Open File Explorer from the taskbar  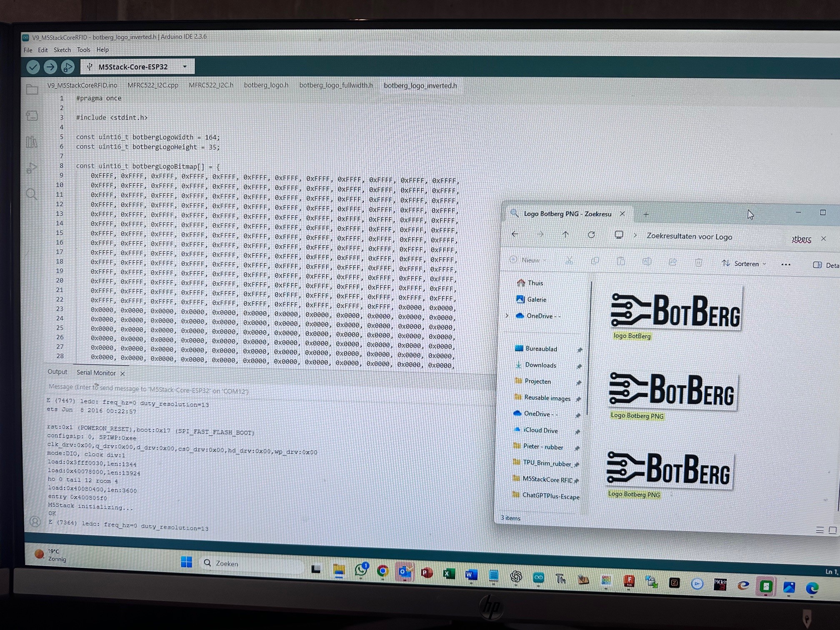pos(339,571)
